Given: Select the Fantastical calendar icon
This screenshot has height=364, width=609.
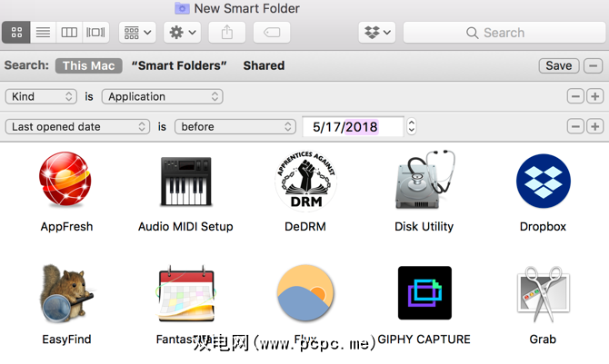Looking at the screenshot, I should [185, 294].
